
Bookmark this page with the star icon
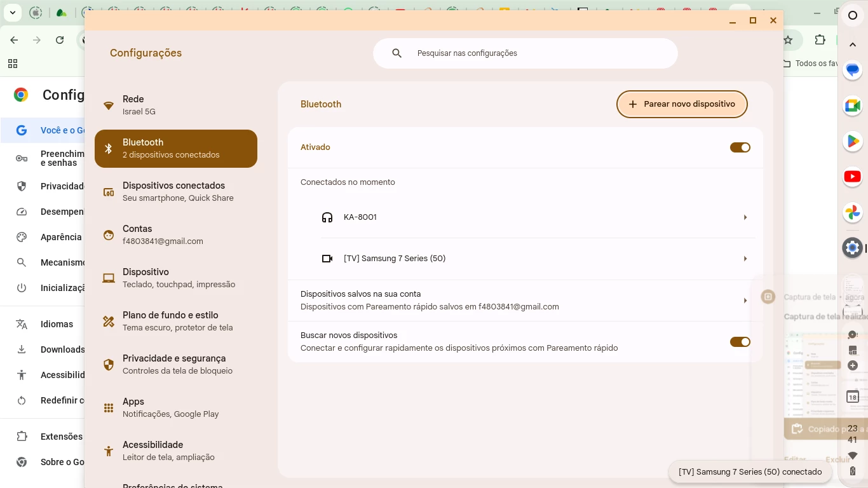(788, 40)
